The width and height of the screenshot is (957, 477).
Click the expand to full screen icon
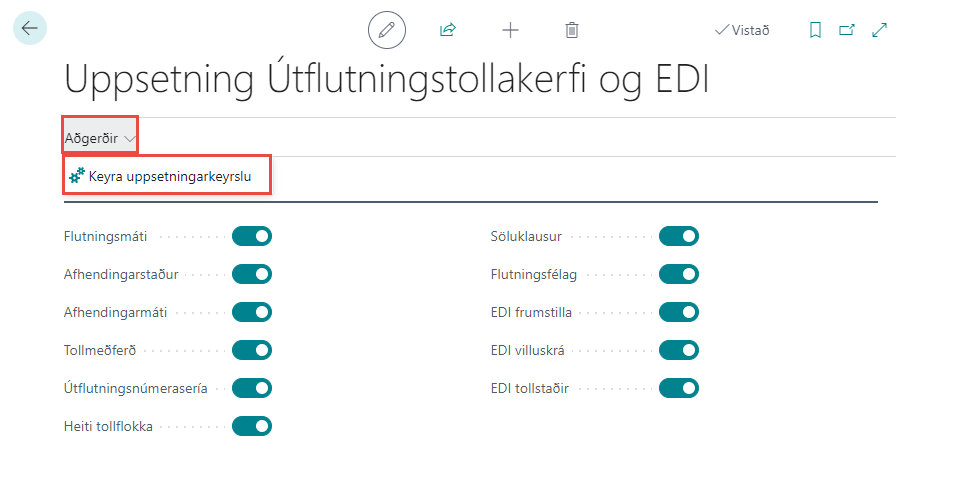(x=880, y=30)
